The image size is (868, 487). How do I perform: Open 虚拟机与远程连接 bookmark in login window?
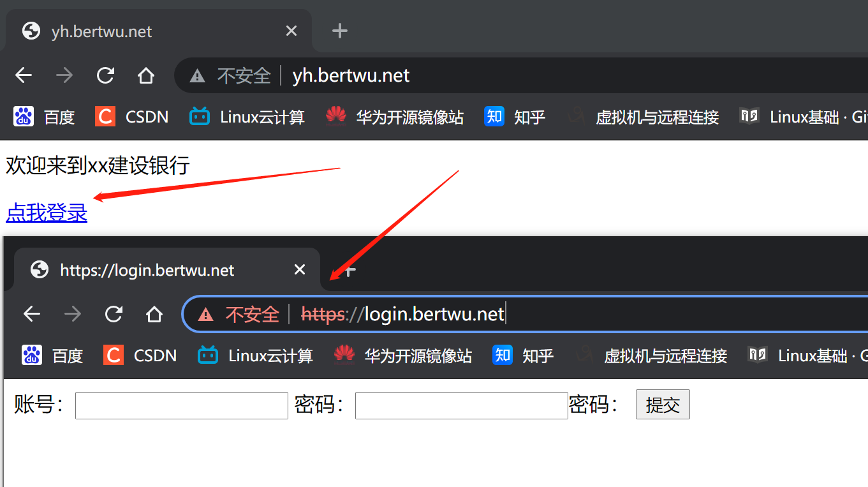coord(651,356)
